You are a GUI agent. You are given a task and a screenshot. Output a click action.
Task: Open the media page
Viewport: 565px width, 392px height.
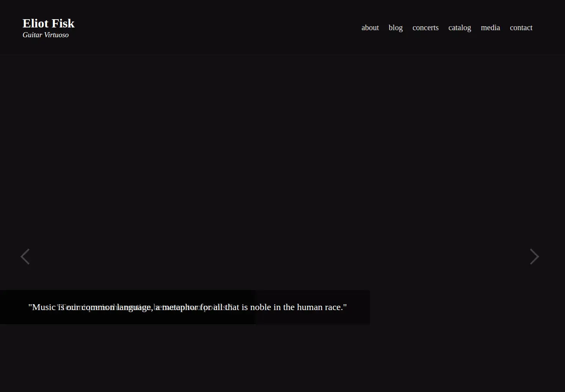[x=490, y=27]
